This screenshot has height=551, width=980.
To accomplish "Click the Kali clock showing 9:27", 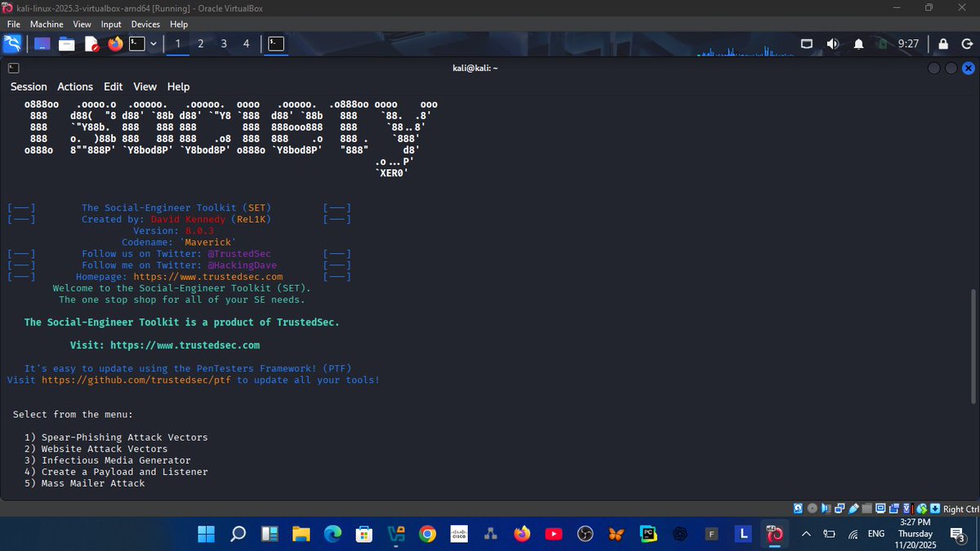I will [x=908, y=44].
